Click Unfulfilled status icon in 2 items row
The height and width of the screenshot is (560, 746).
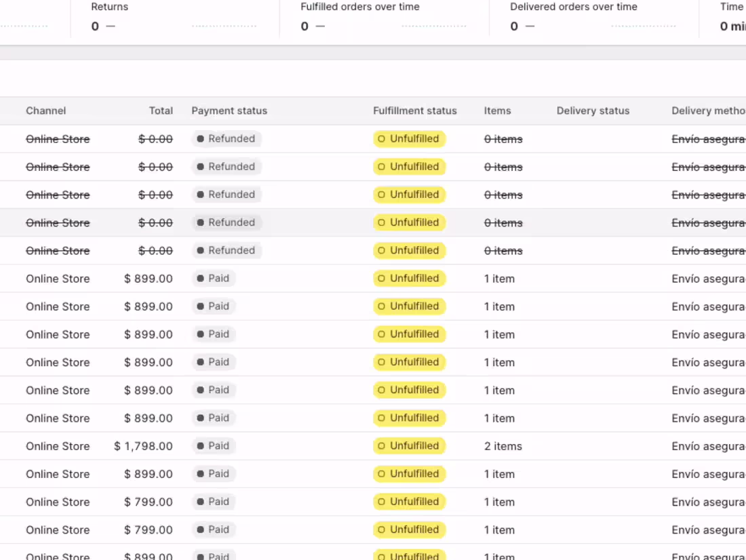pyautogui.click(x=381, y=446)
